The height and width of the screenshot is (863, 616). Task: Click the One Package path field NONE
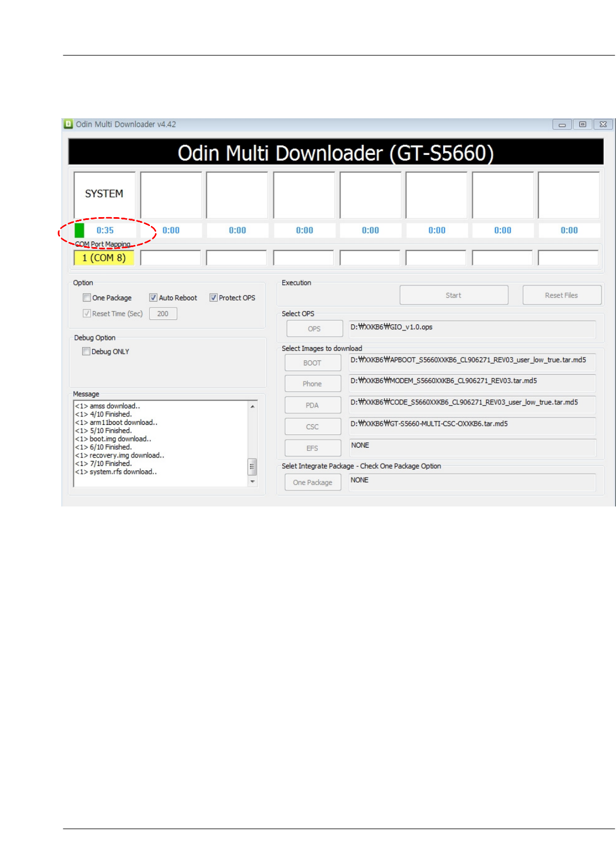[x=472, y=482]
